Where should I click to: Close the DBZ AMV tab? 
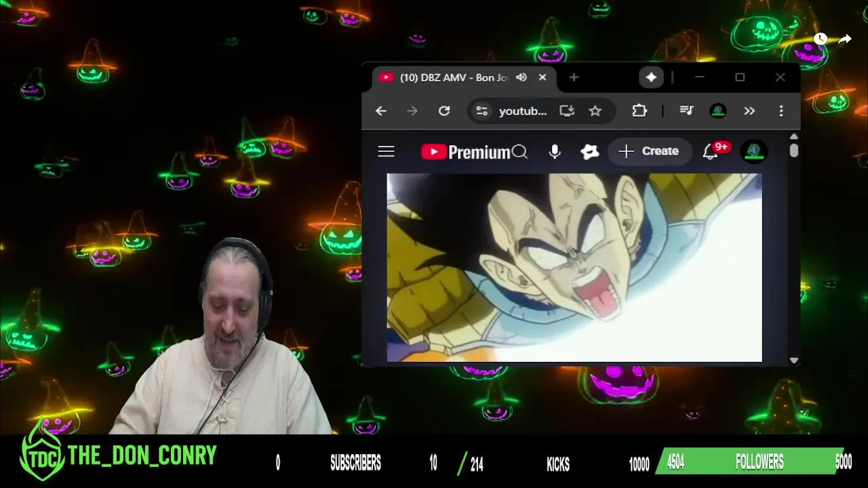point(542,77)
